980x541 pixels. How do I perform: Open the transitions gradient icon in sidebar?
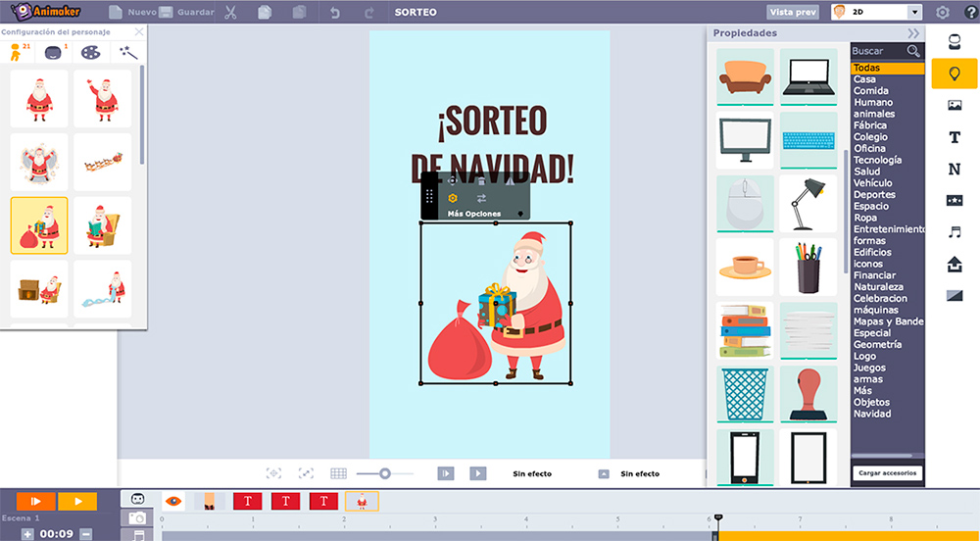pyautogui.click(x=955, y=295)
